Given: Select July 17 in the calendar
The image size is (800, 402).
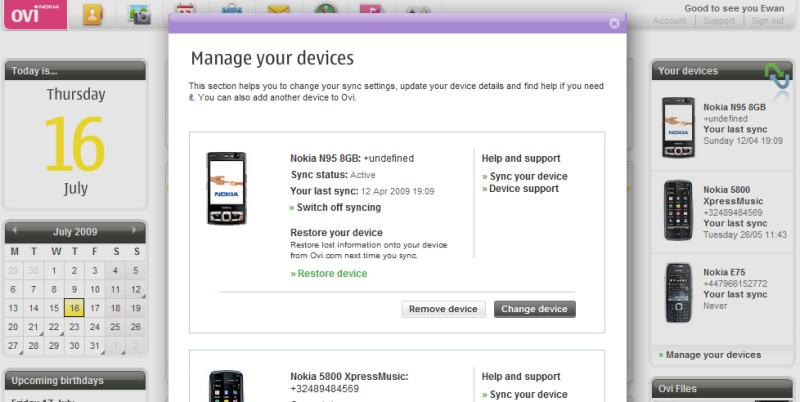Looking at the screenshot, I should 95,308.
